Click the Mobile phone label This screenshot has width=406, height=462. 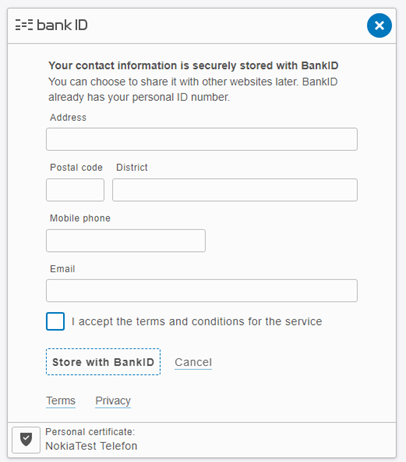point(80,218)
